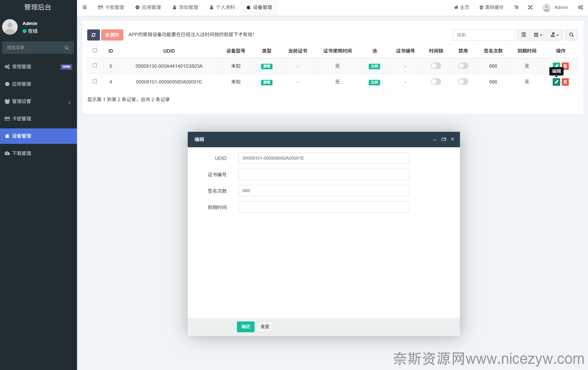Open the language switch icon in header
The image size is (588, 370).
point(516,7)
